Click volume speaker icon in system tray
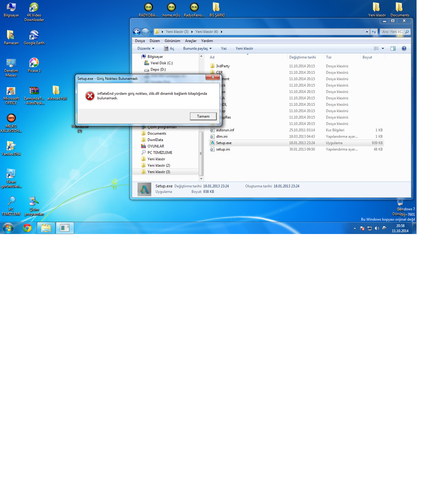The height and width of the screenshot is (504, 444). tap(377, 228)
